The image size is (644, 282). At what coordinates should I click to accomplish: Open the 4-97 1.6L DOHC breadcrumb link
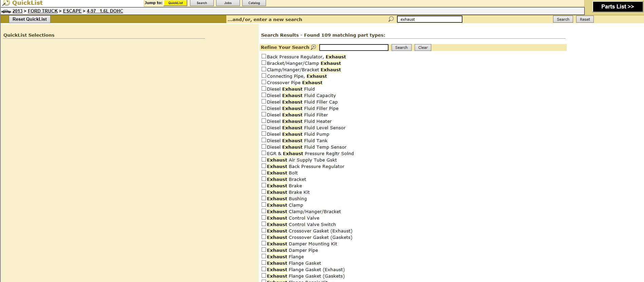(x=105, y=11)
